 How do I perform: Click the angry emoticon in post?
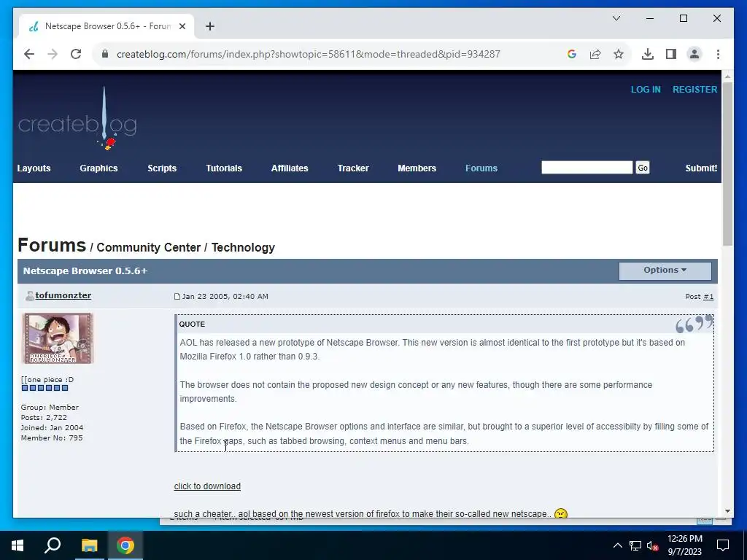tap(561, 513)
